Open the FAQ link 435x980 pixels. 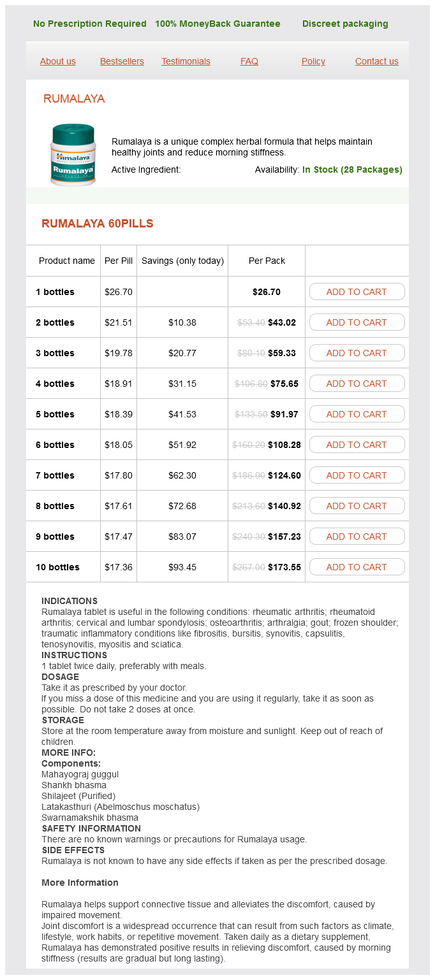(249, 61)
